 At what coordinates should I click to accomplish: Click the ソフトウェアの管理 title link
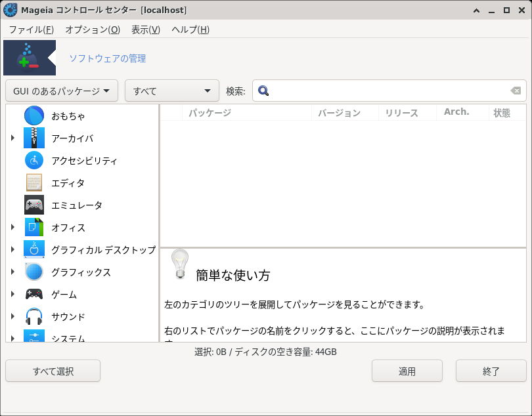coord(108,58)
